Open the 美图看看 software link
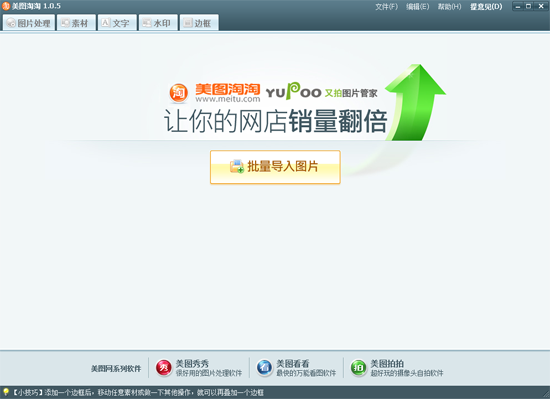The image size is (550, 399). pos(296,368)
